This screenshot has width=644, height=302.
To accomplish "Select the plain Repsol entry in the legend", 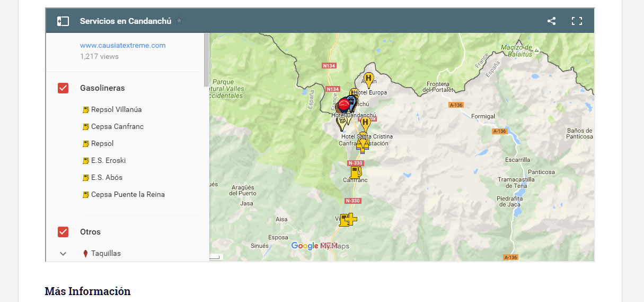I will [102, 144].
